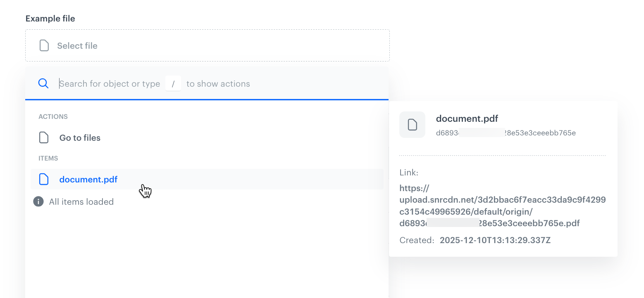Click the All items loaded status text
This screenshot has width=644, height=298.
[81, 201]
